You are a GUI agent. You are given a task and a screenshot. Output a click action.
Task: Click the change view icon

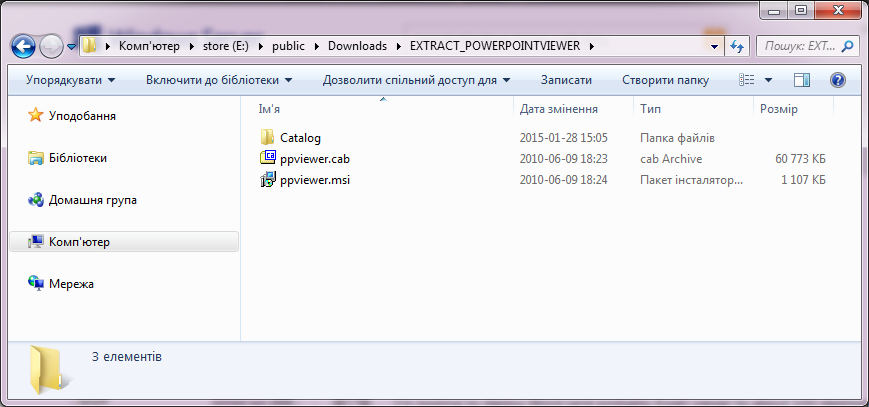pos(747,80)
